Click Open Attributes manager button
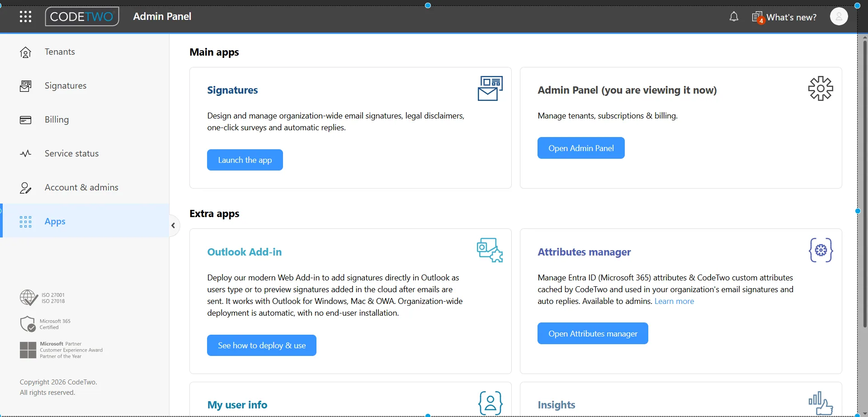This screenshot has height=417, width=868. point(593,333)
